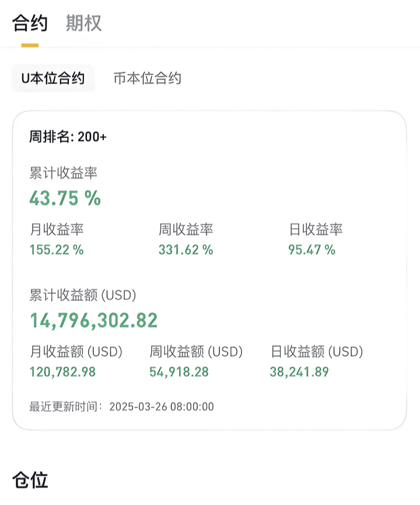420x505 pixels.
Task: Open the 期权 tab
Action: (x=84, y=23)
